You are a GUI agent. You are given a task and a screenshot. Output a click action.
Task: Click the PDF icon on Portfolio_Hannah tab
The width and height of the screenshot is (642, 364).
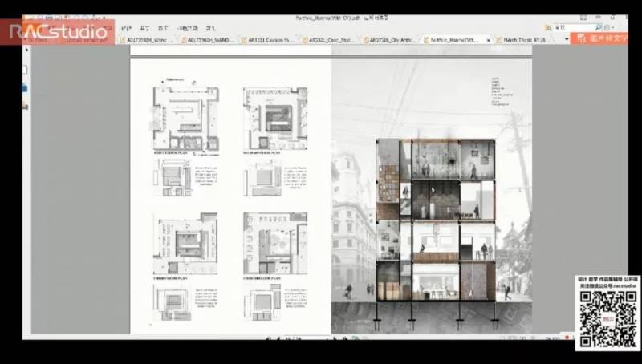point(427,38)
